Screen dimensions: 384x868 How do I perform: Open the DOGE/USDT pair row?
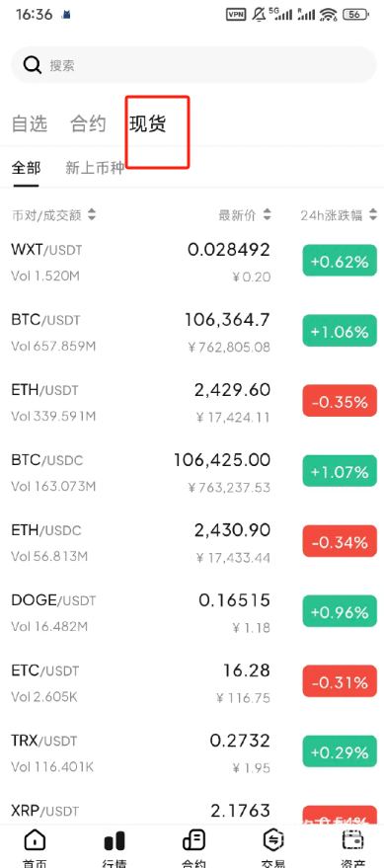(192, 612)
